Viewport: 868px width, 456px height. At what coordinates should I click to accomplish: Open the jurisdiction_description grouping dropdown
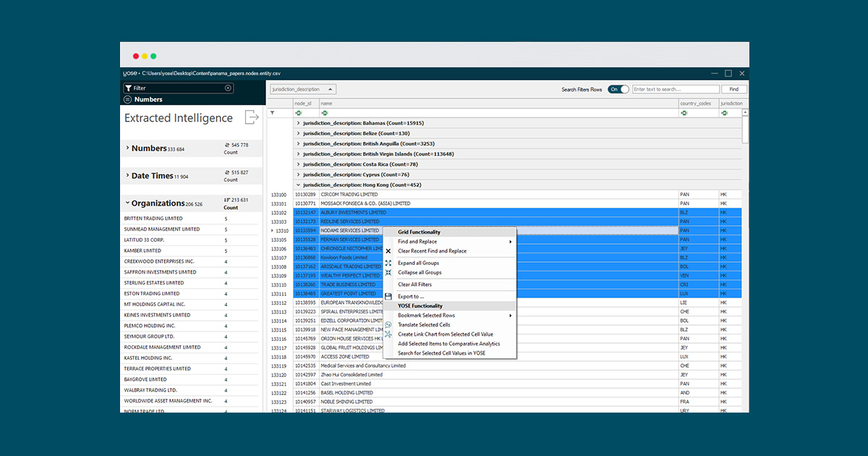(x=331, y=89)
